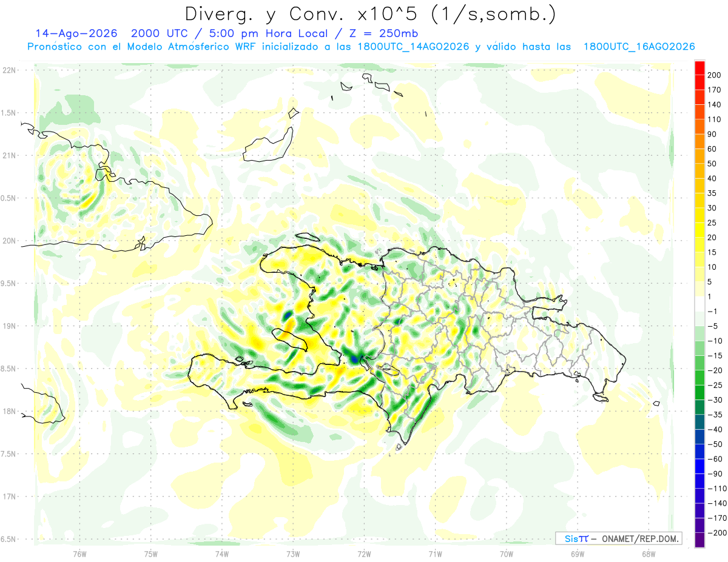Viewport: 728px width, 562px height.
Task: Click the chart title 'Diverg. y Conv. x10^5'
Action: coord(306,13)
